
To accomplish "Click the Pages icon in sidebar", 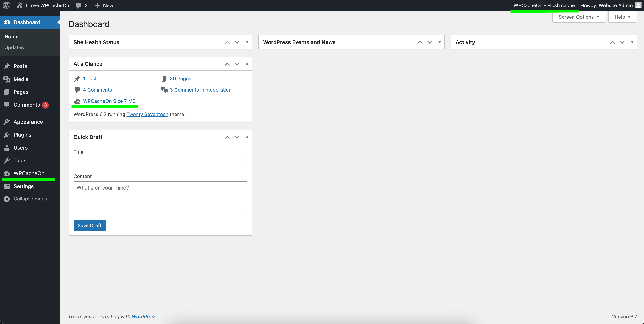I will pyautogui.click(x=7, y=92).
